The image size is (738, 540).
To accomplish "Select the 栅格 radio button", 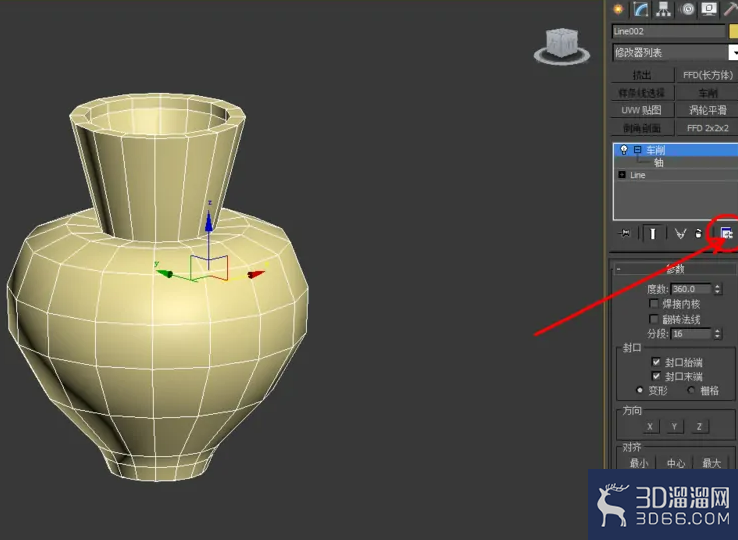I will click(x=691, y=390).
